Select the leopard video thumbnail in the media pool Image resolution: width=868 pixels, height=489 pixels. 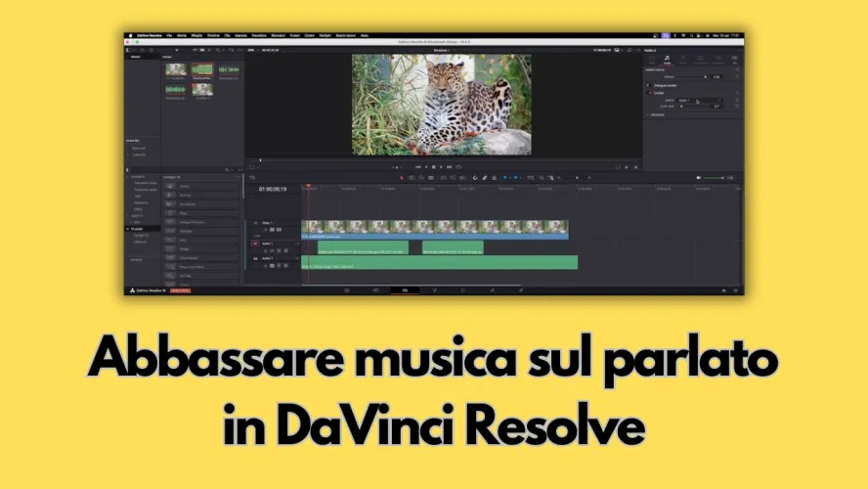pyautogui.click(x=176, y=69)
